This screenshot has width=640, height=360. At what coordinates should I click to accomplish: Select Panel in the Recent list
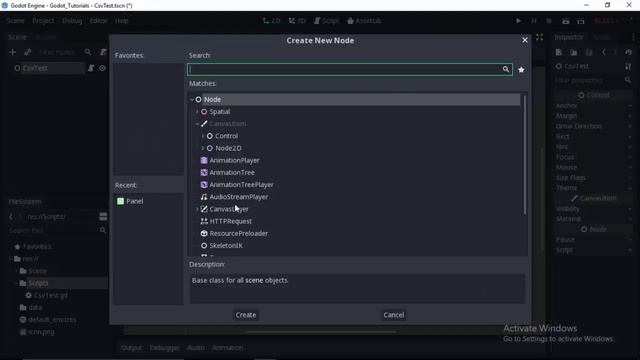coord(135,201)
